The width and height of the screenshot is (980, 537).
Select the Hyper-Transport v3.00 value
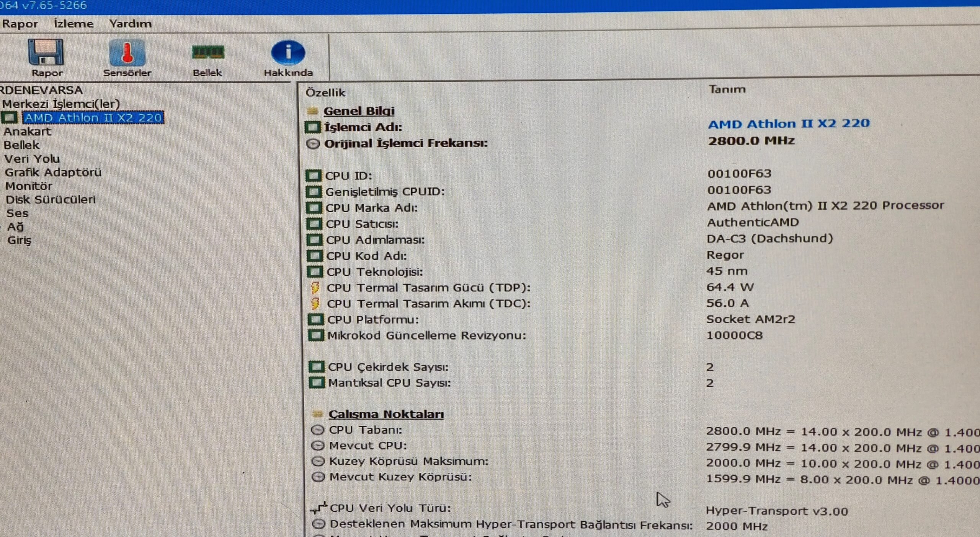point(777,511)
